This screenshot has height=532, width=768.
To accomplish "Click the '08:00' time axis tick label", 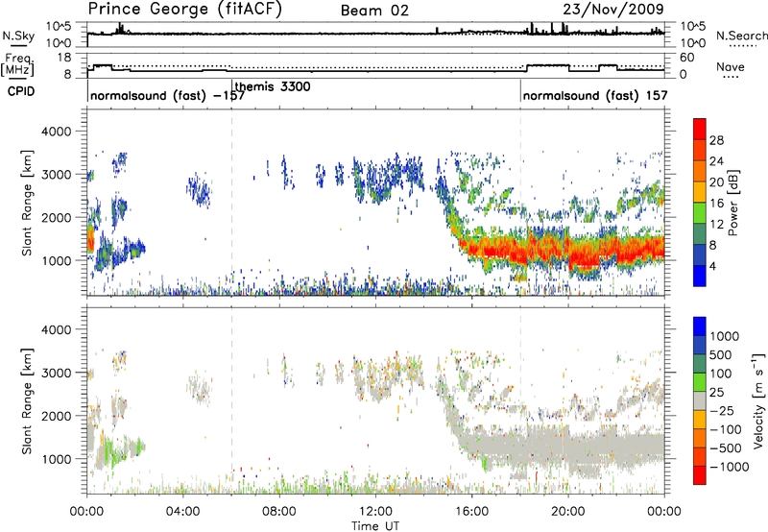I will click(x=279, y=512).
